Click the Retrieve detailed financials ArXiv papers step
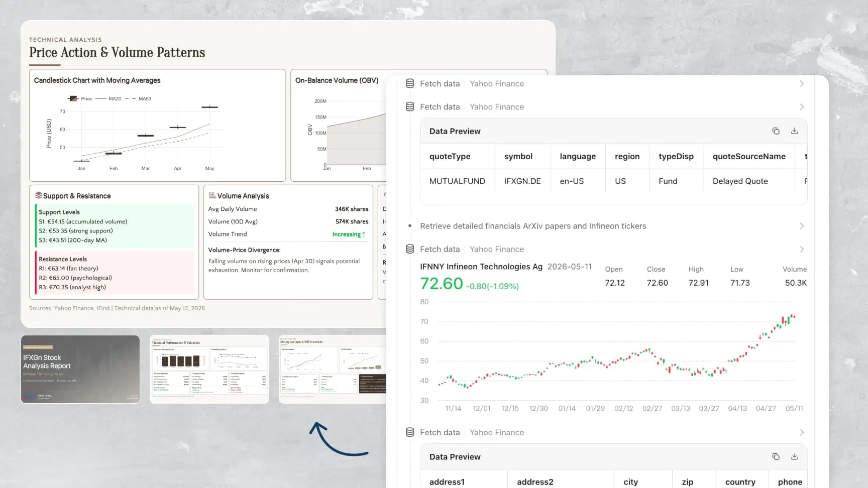This screenshot has width=868, height=488. [x=533, y=226]
